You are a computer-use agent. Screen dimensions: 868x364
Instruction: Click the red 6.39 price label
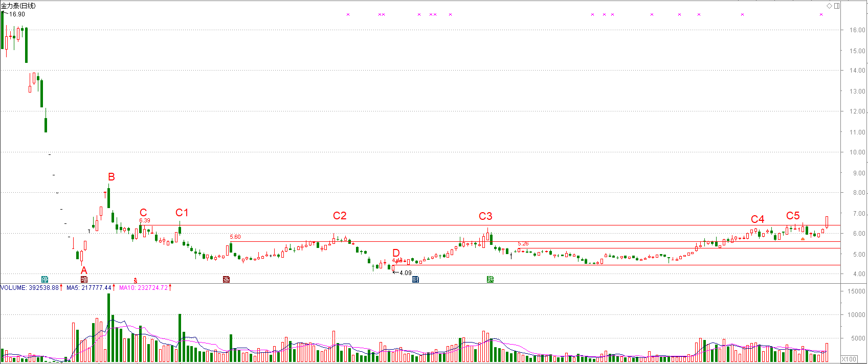(145, 221)
